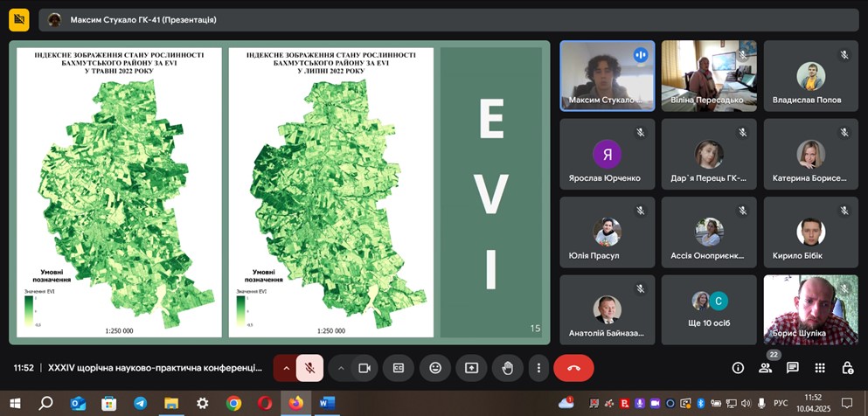Open the chat messages panel
This screenshot has height=416, width=868.
[793, 368]
